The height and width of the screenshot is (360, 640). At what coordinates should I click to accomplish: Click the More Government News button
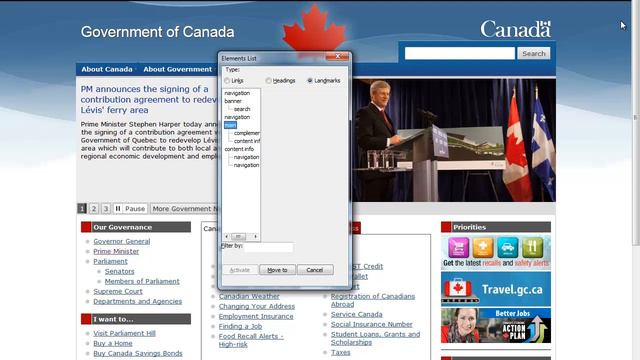184,209
